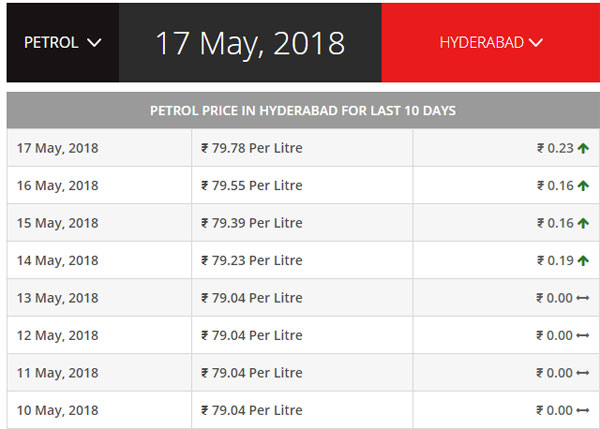Viewport: 600px width, 429px height.
Task: Click the 10 May, 2018 date cell
Action: pyautogui.click(x=99, y=410)
